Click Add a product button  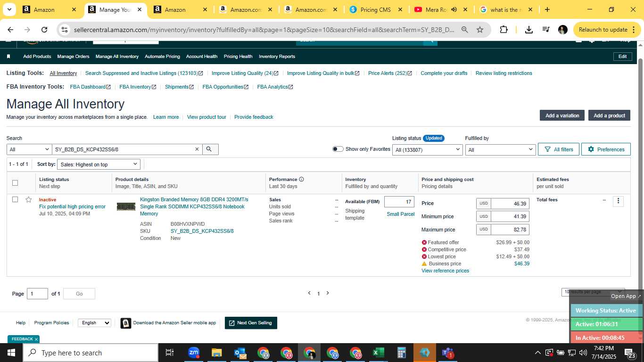[609, 115]
